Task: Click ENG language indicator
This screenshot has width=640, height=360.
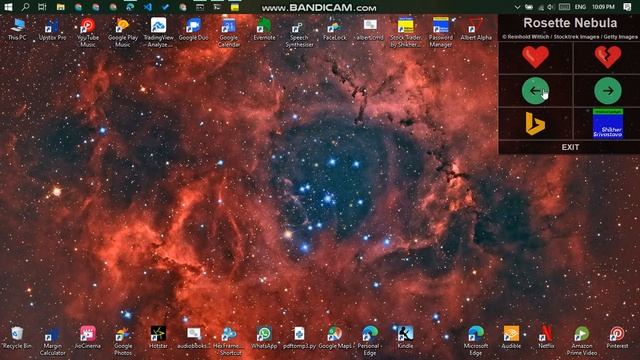Action: pyautogui.click(x=580, y=7)
